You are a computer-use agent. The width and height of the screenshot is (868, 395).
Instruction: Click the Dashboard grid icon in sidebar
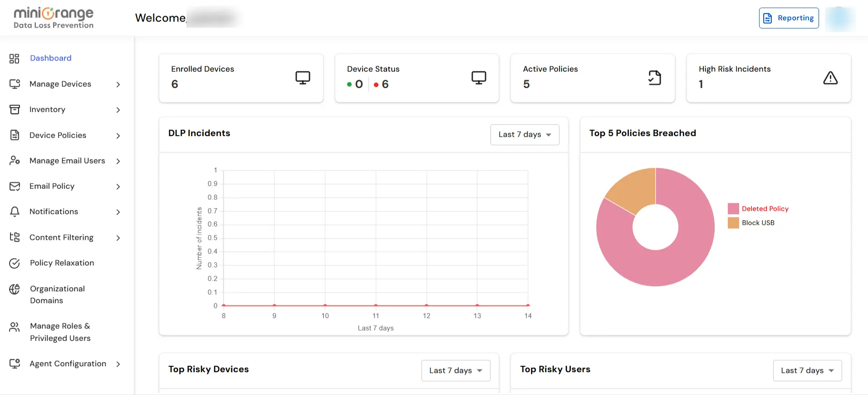click(x=15, y=59)
